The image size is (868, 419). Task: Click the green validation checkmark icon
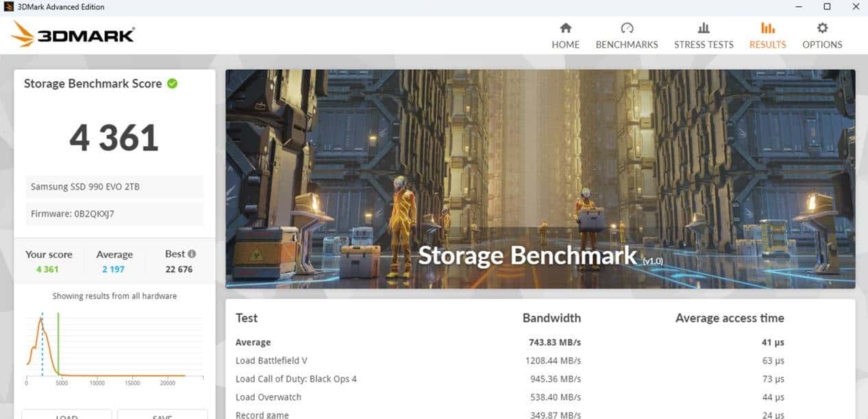click(173, 84)
